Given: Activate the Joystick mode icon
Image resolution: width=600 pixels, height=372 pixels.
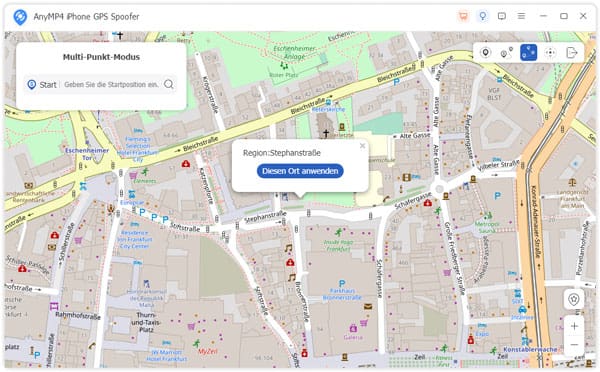Looking at the screenshot, I should (550, 52).
